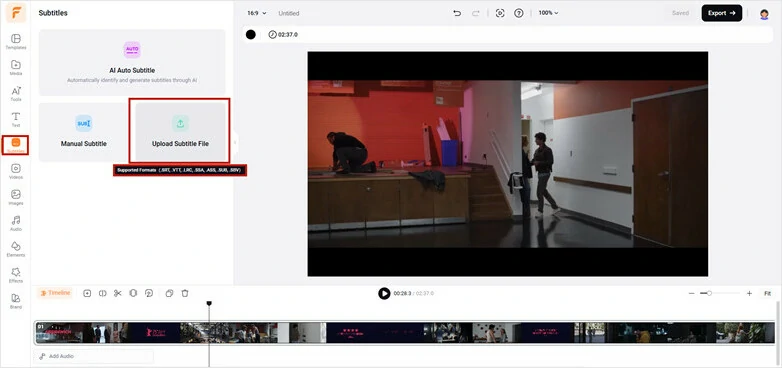This screenshot has width=782, height=368.
Task: Click the scene duration 02:37.0 control
Action: pos(283,34)
